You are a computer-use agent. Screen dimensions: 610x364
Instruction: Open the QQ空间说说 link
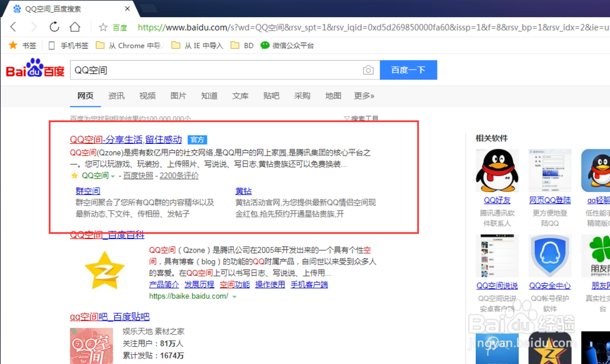[x=497, y=286]
